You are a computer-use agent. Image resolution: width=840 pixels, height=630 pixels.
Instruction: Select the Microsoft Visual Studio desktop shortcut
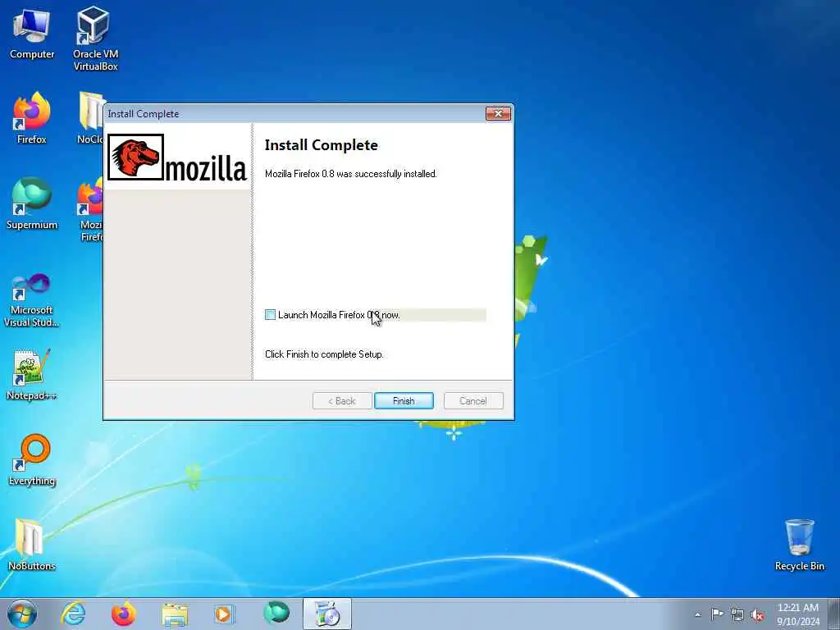tap(32, 300)
